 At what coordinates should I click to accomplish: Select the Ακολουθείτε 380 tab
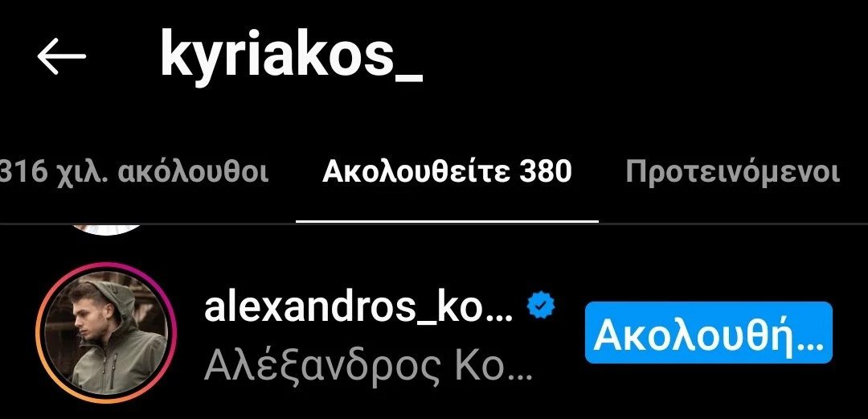[x=448, y=172]
